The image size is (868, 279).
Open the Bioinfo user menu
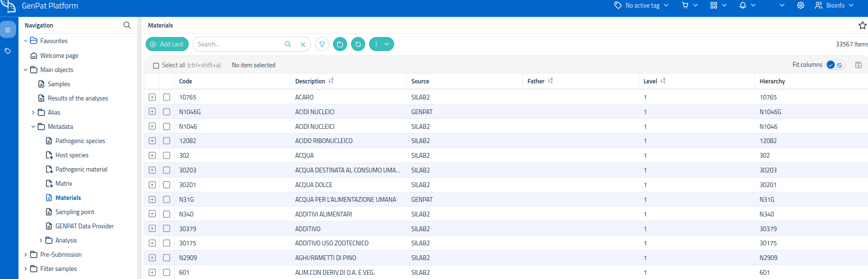pos(834,6)
